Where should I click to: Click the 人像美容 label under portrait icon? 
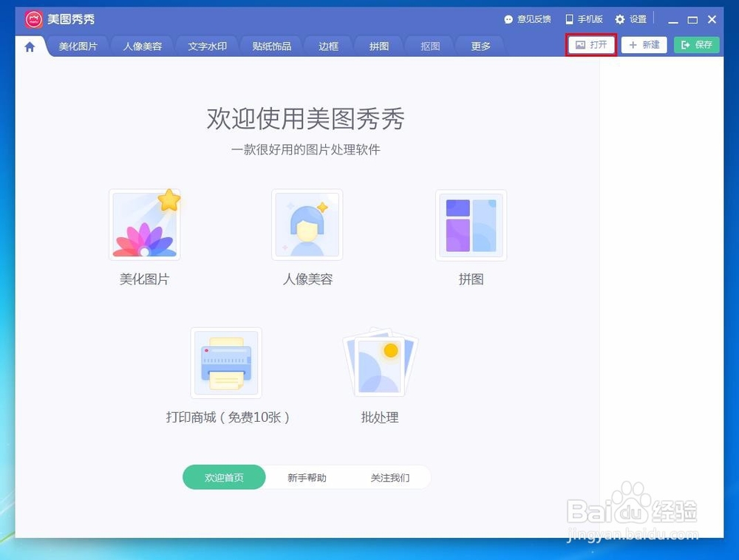[x=307, y=279]
